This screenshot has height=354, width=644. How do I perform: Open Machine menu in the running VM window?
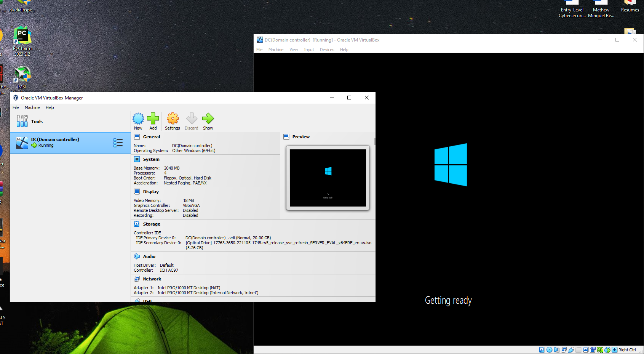click(276, 50)
